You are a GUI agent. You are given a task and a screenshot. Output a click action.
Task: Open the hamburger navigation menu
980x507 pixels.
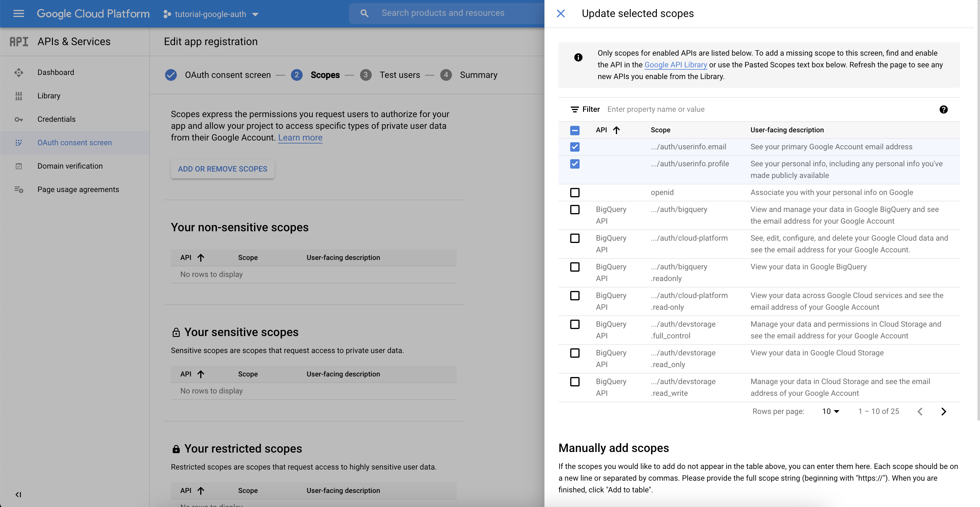18,14
